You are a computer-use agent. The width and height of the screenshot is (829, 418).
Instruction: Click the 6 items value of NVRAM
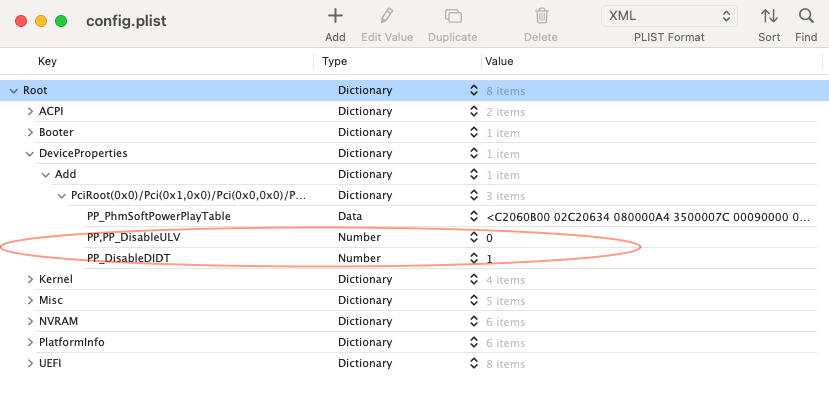point(505,322)
